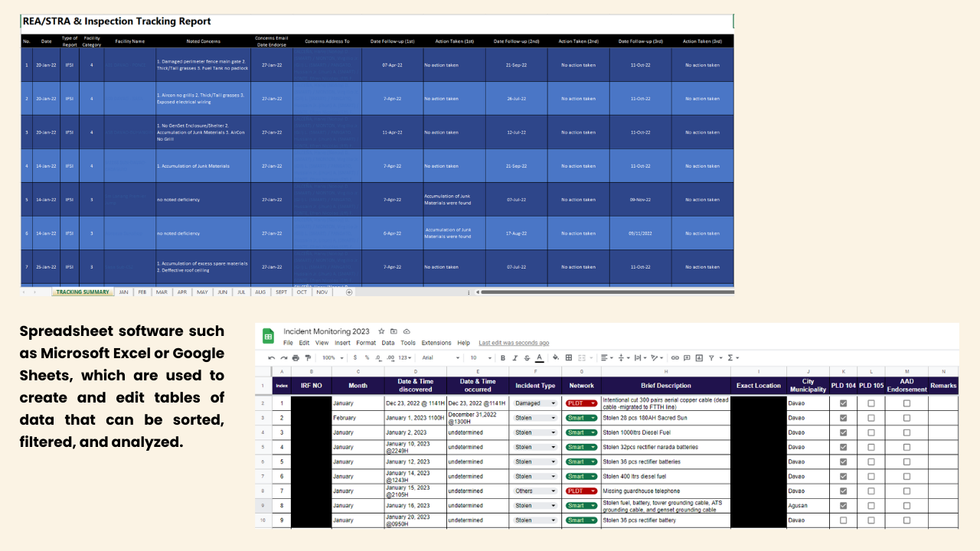Open the 123 number format dropdown
The image size is (980, 551).
point(405,357)
